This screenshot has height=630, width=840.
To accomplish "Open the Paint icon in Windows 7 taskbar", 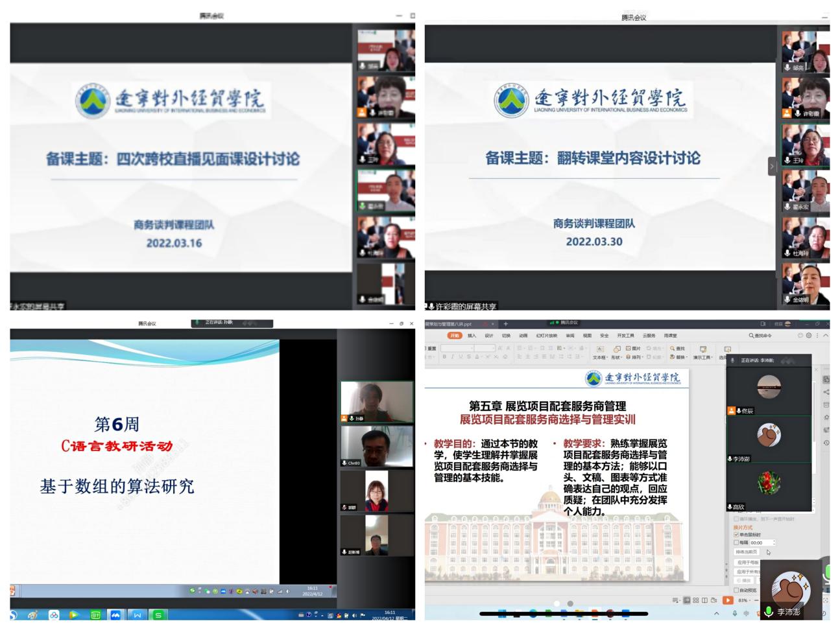I will pos(32,614).
